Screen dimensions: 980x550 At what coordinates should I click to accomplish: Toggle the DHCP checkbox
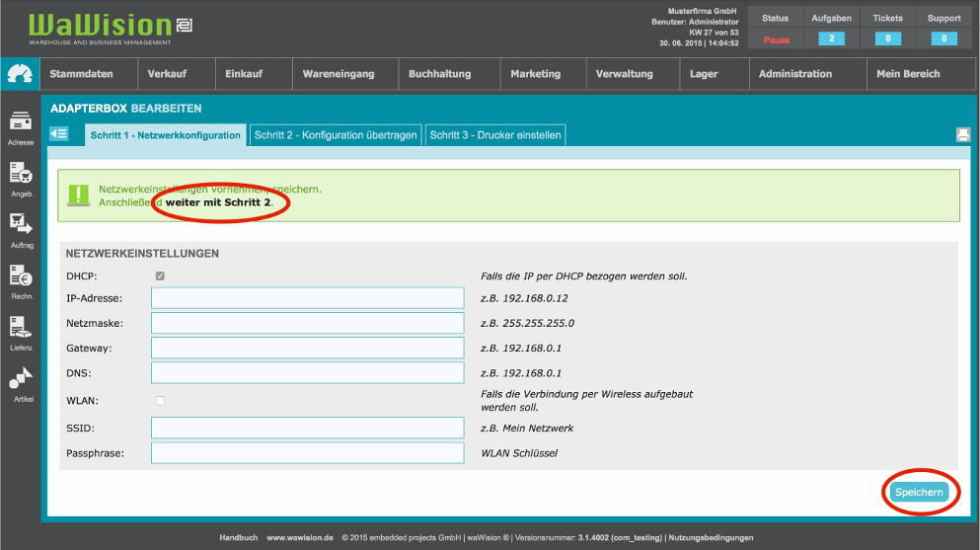160,276
